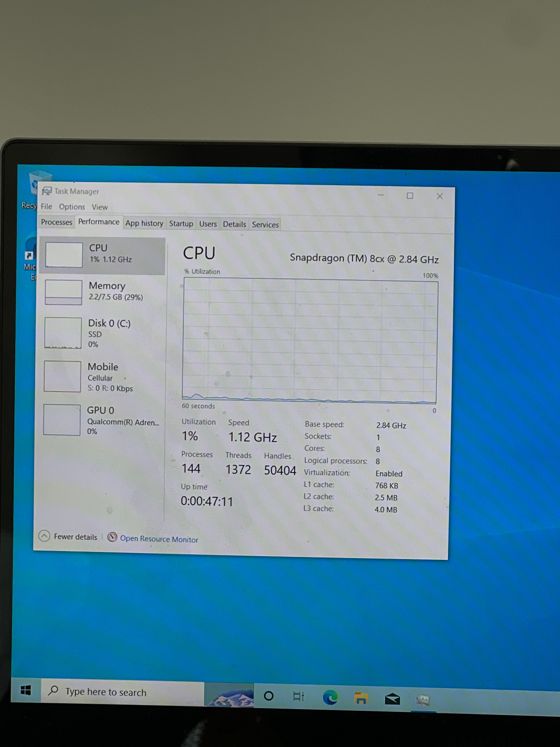
Task: Open the Windows Start menu
Action: click(26, 690)
